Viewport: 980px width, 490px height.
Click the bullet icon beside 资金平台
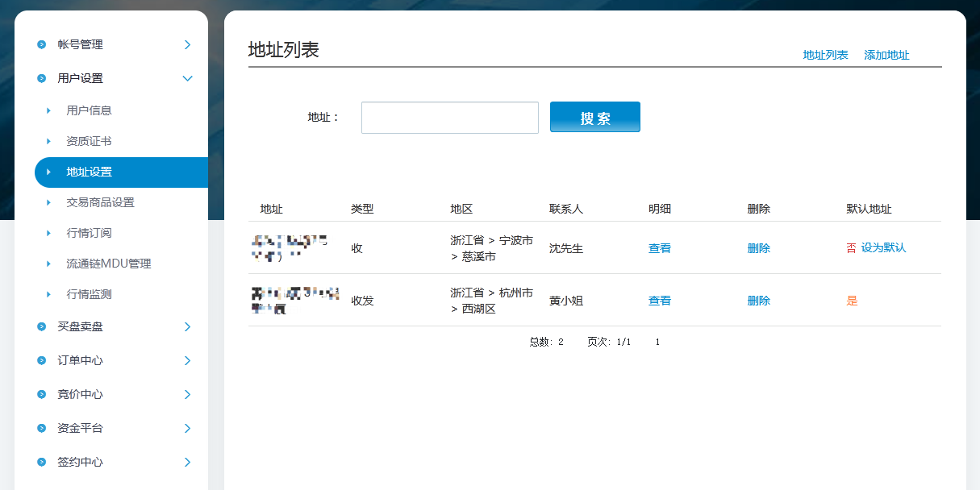(42, 428)
